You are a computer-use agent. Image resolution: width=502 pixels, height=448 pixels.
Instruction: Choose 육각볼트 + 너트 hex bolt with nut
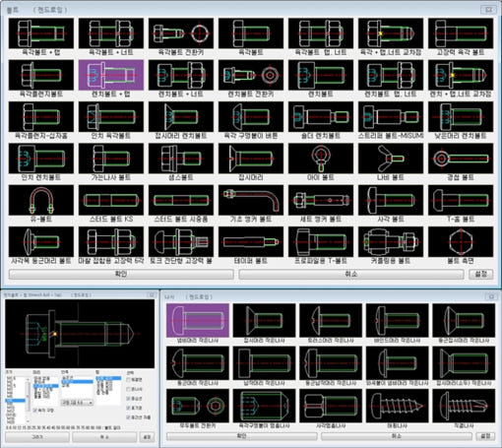pos(111,33)
